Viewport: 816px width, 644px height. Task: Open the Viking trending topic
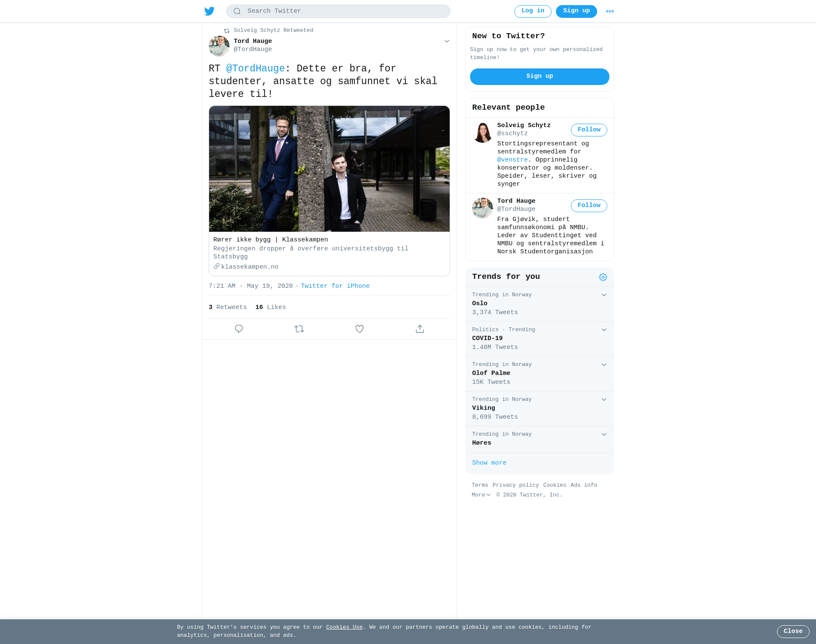tap(484, 408)
